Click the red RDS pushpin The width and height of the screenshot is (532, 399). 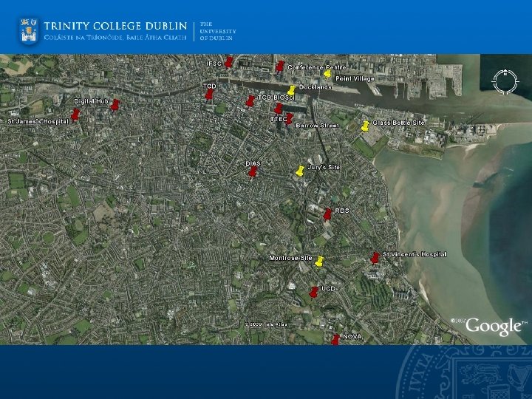pyautogui.click(x=327, y=215)
